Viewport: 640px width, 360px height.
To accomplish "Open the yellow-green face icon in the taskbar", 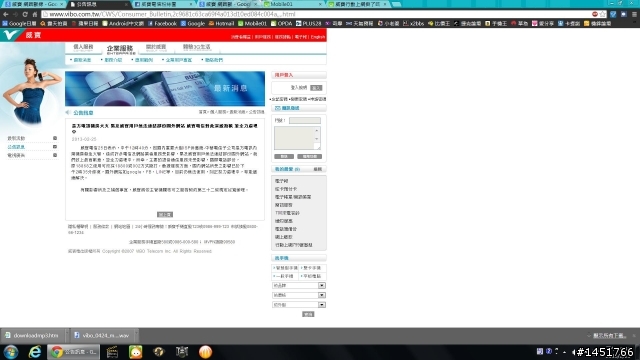I will click(x=136, y=352).
